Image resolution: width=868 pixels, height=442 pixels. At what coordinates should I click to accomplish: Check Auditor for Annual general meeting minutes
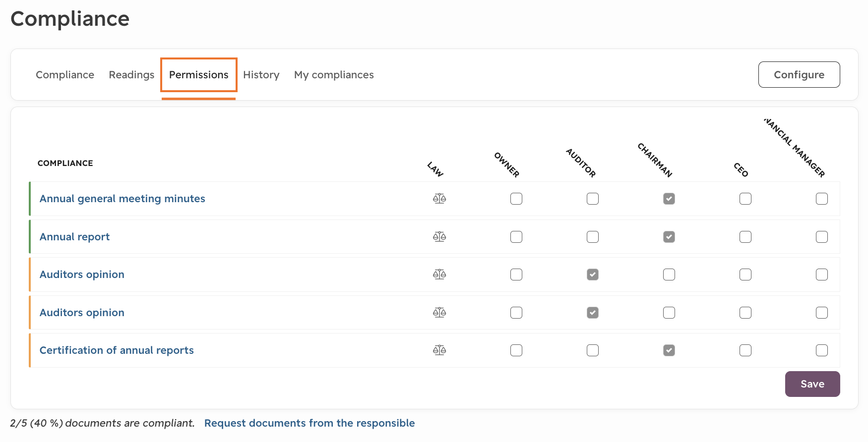593,199
